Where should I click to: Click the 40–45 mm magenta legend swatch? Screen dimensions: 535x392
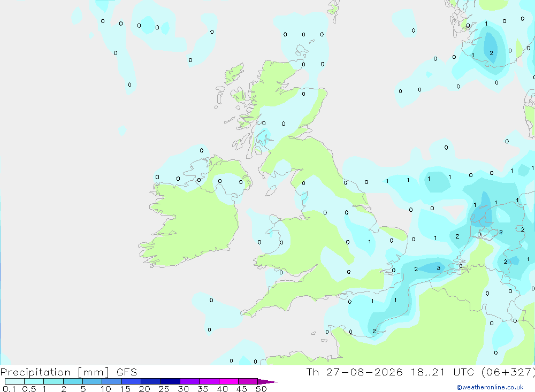(228, 381)
